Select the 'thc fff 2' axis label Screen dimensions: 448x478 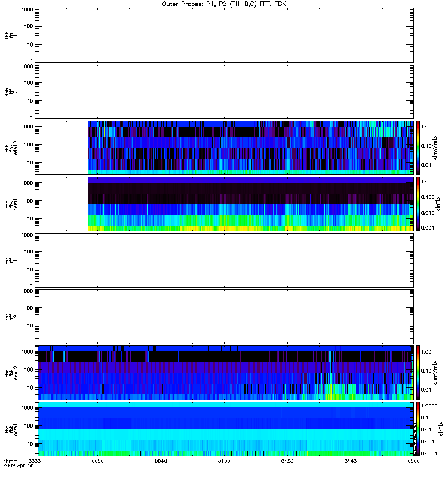tap(11, 317)
